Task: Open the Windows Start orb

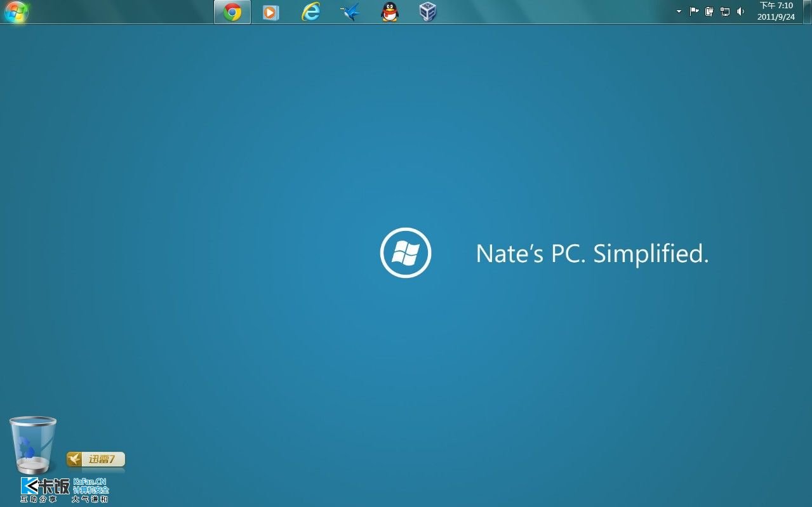Action: [x=16, y=12]
